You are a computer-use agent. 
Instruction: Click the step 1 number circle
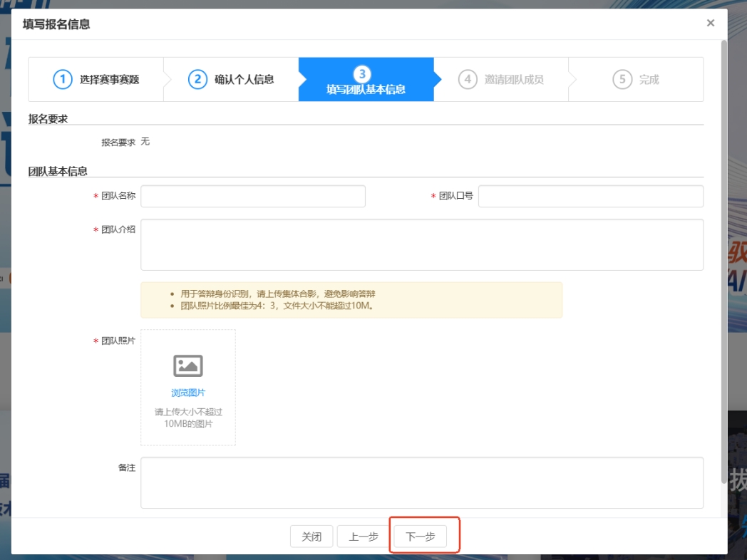pos(63,79)
